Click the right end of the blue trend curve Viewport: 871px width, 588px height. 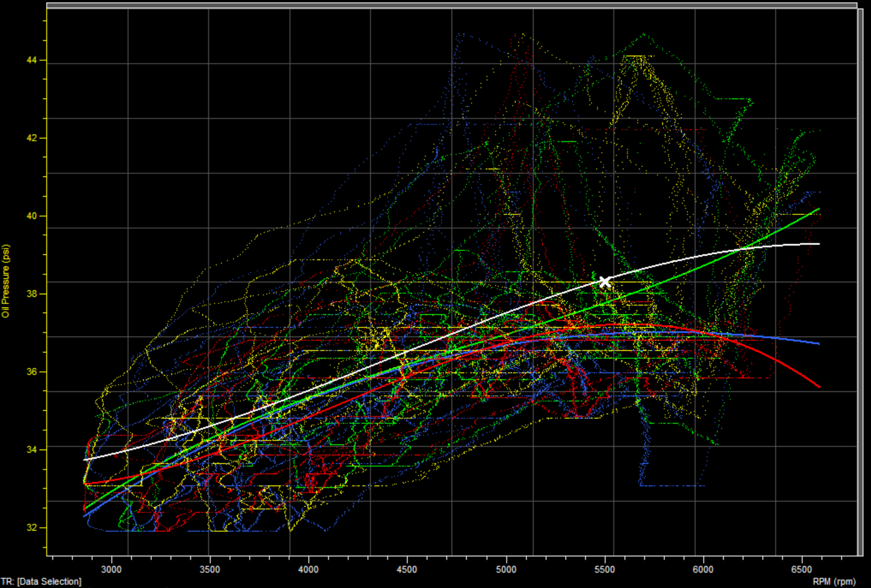pyautogui.click(x=819, y=343)
